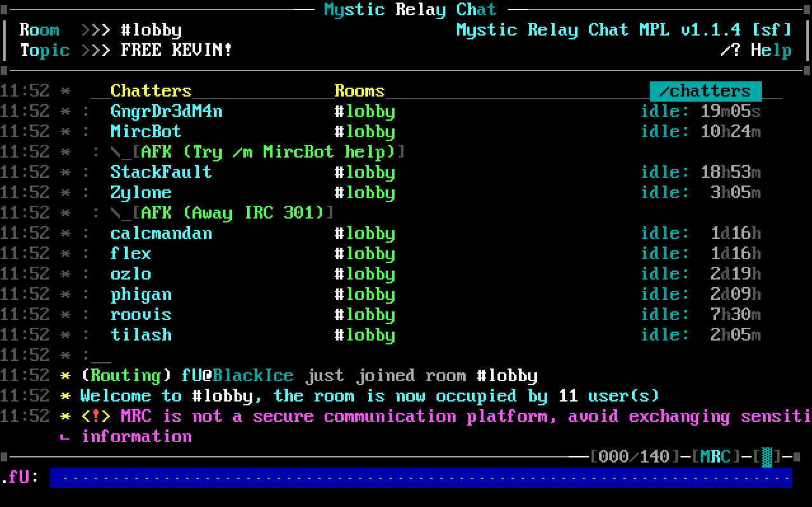Image resolution: width=812 pixels, height=507 pixels.
Task: Select chatter GngrDr3dM4n in list
Action: [166, 111]
